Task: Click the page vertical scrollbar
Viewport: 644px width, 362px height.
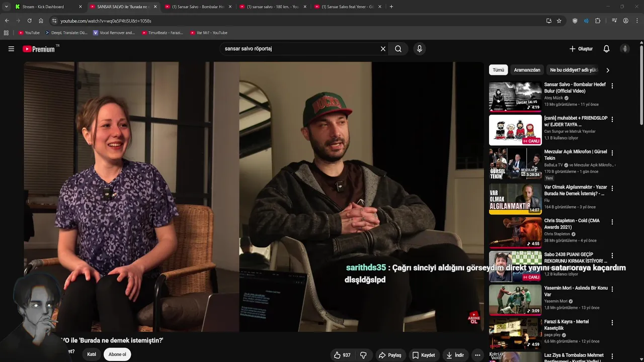Action: pos(641,85)
